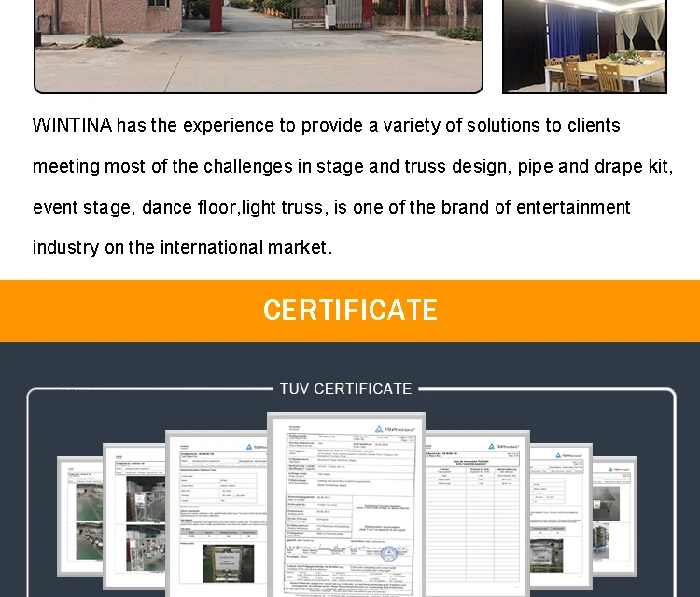This screenshot has width=700, height=597.
Task: Open the leftmost certificate page with green floors
Action: point(80,516)
